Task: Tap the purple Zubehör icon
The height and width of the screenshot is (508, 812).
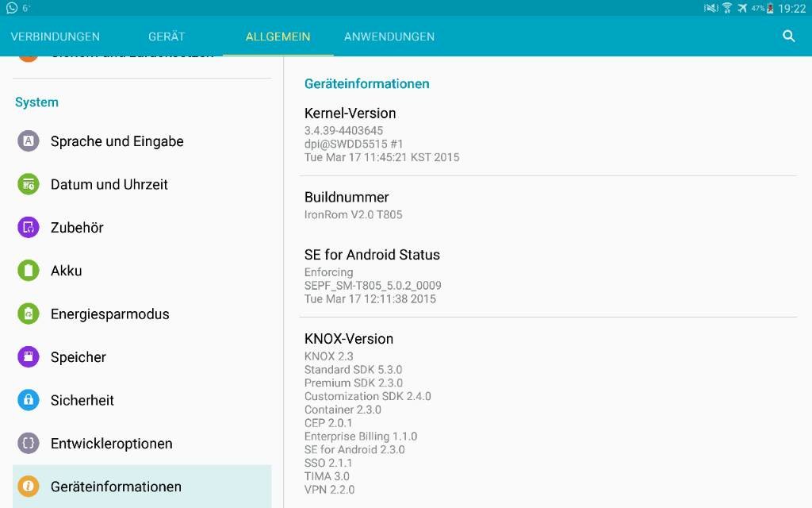Action: 29,227
